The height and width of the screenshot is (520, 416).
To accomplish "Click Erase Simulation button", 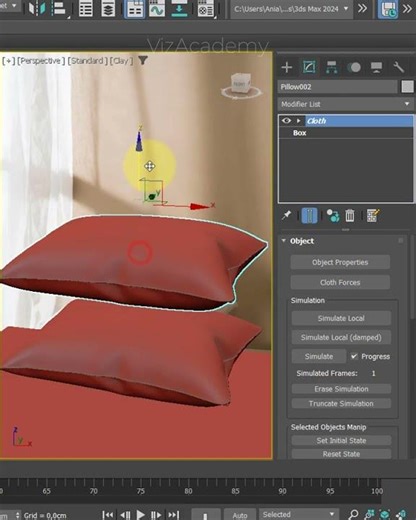I will 341,389.
